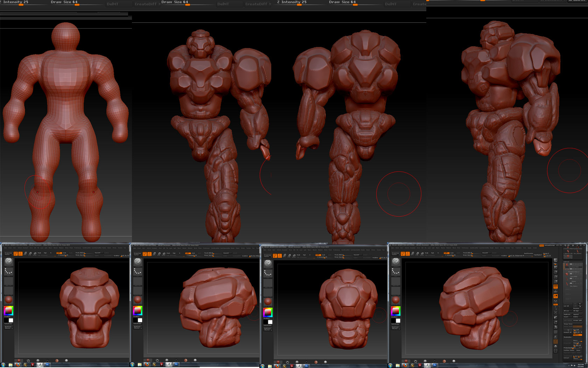
Task: Toggle Zadd in leftmost bottom window
Action: tap(59, 253)
